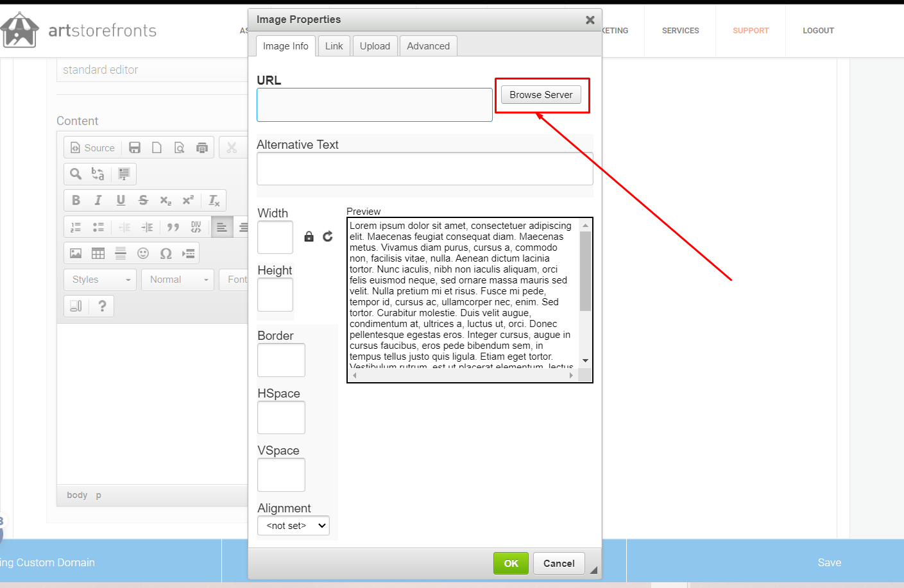Open the Preview document icon
This screenshot has height=588, width=904.
[x=180, y=147]
